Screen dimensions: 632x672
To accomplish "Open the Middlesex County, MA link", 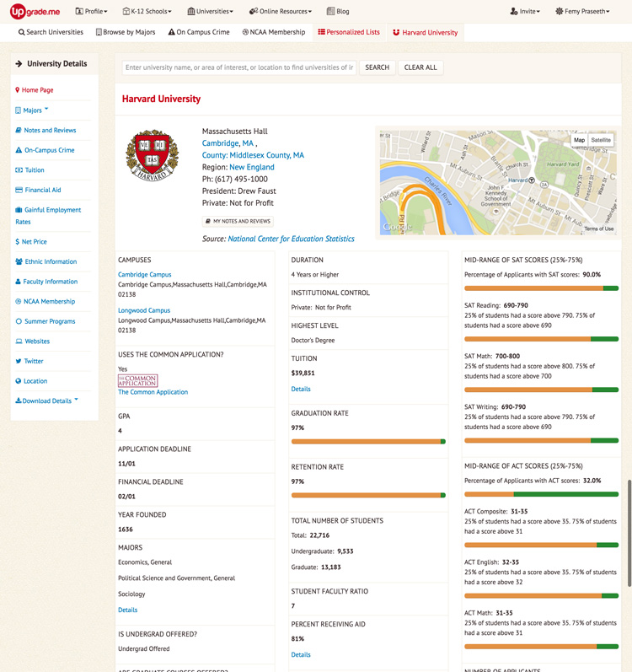I will pos(253,155).
